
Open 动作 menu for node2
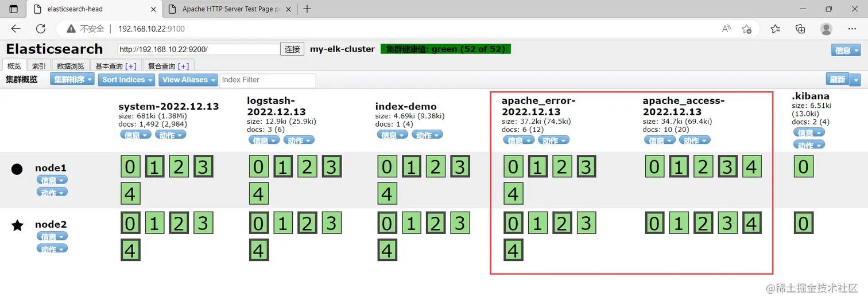click(52, 248)
